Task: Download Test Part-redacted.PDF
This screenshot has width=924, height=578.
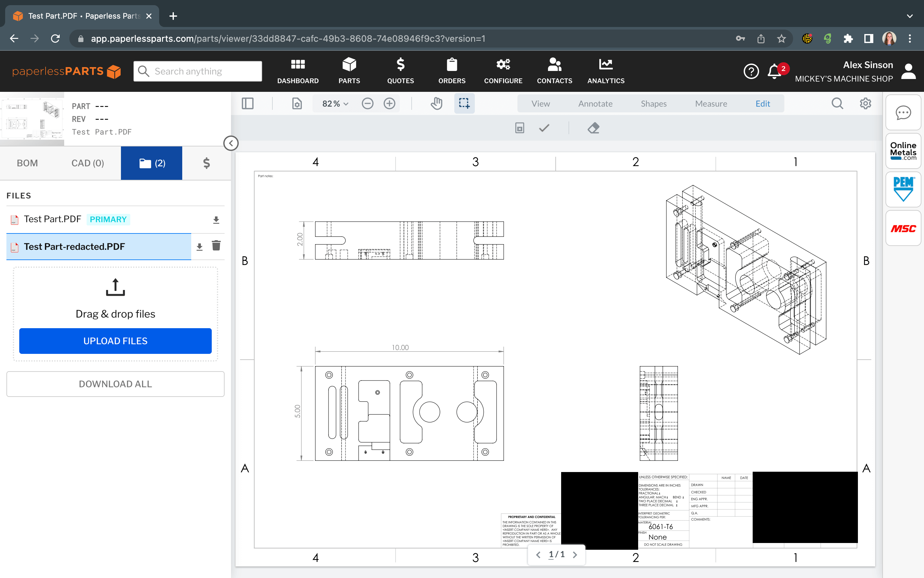Action: tap(199, 247)
